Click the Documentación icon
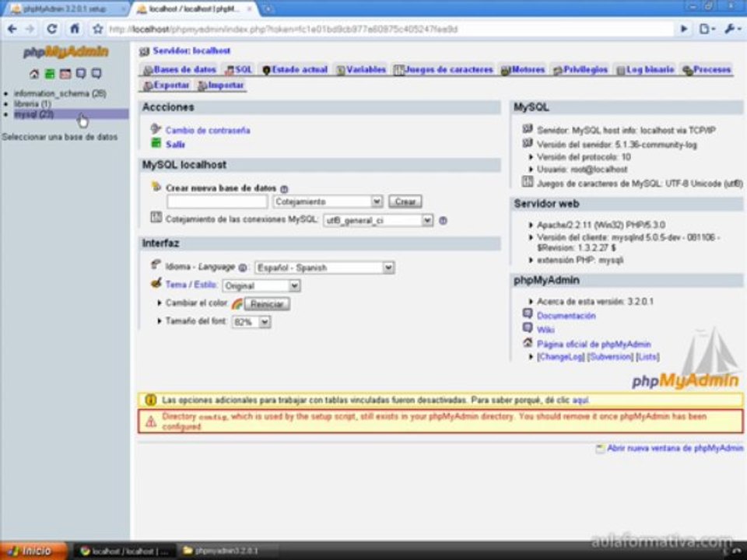747x560 pixels. [x=528, y=313]
